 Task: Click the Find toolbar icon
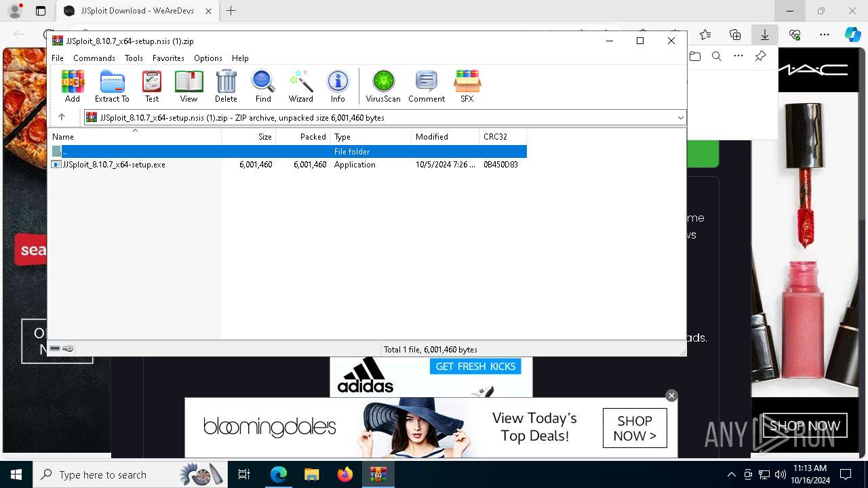pyautogui.click(x=263, y=86)
